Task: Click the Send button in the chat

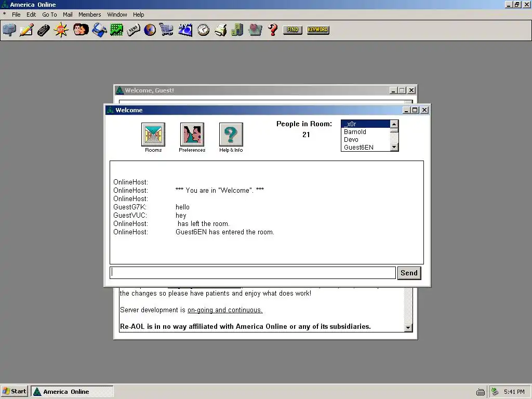Action: (409, 273)
